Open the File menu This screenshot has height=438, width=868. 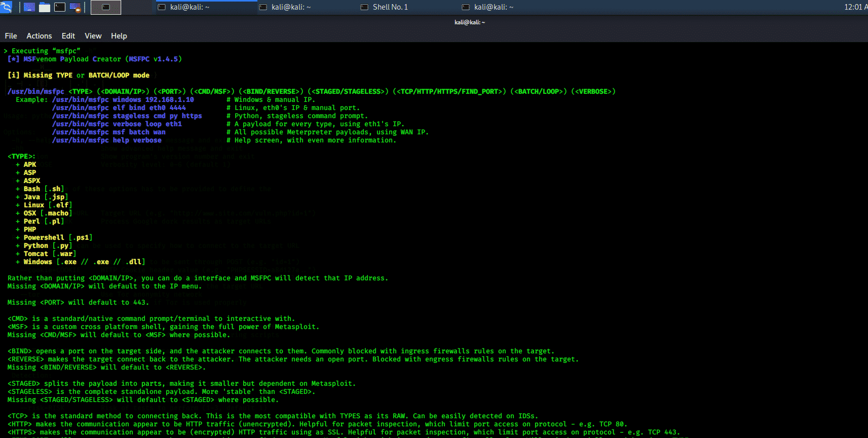coord(11,36)
